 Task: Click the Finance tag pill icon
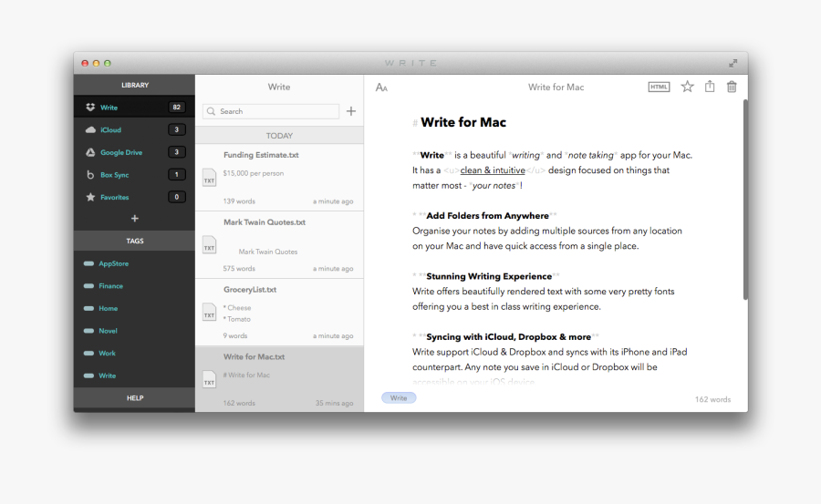click(x=89, y=286)
